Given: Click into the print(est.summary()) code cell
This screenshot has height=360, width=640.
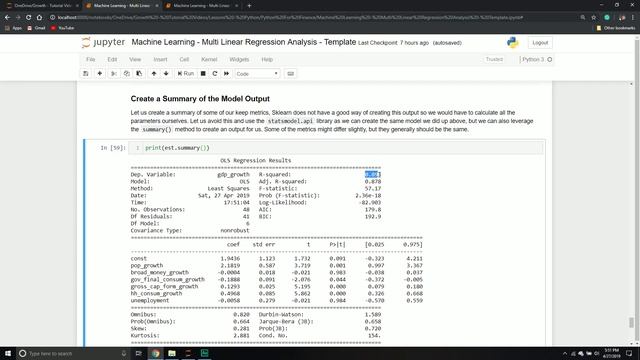Looking at the screenshot, I should 336,148.
